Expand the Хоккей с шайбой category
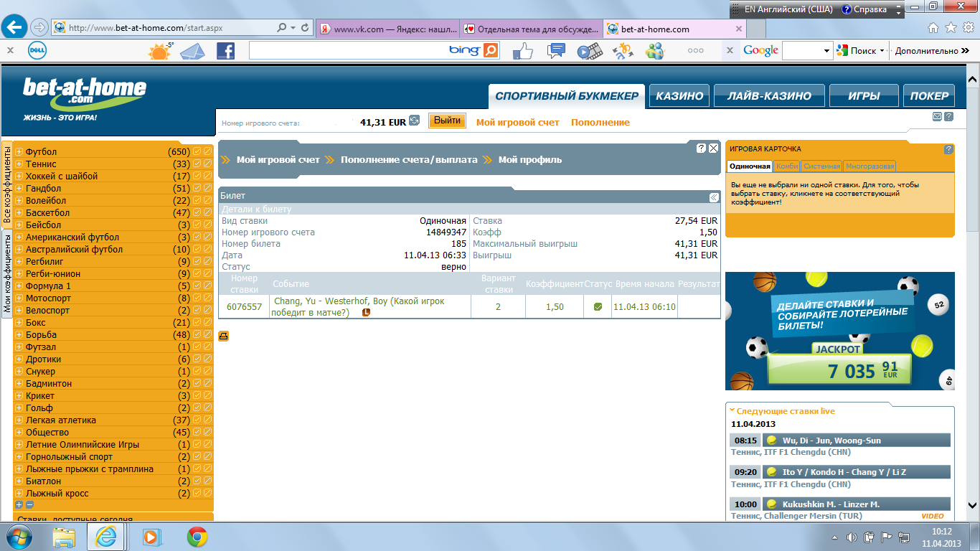The height and width of the screenshot is (551, 980). (19, 176)
